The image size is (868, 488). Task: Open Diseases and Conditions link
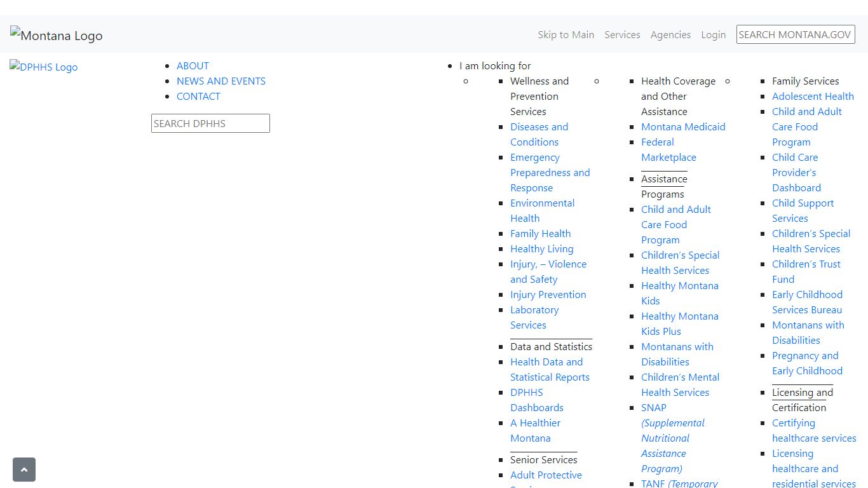point(539,134)
